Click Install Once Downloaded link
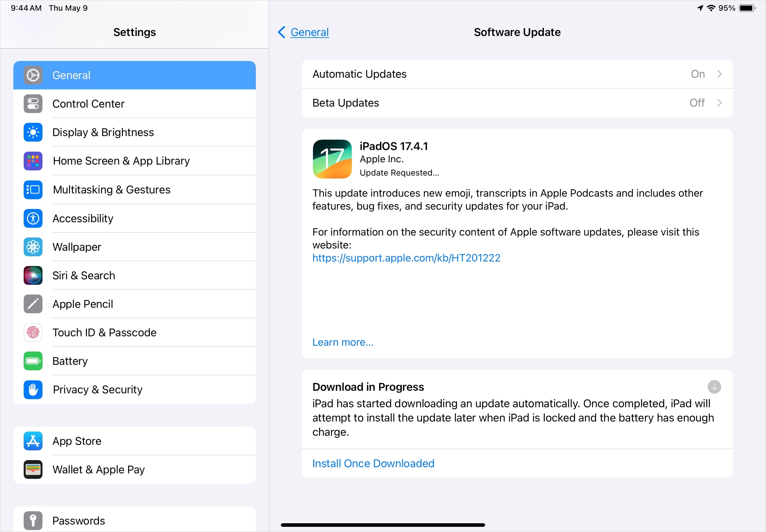Screen dimensions: 766x532 point(373,463)
